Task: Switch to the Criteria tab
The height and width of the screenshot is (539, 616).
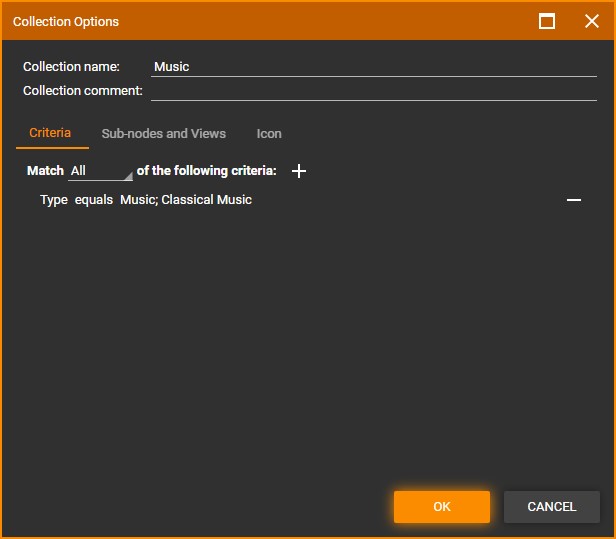Action: tap(50, 133)
